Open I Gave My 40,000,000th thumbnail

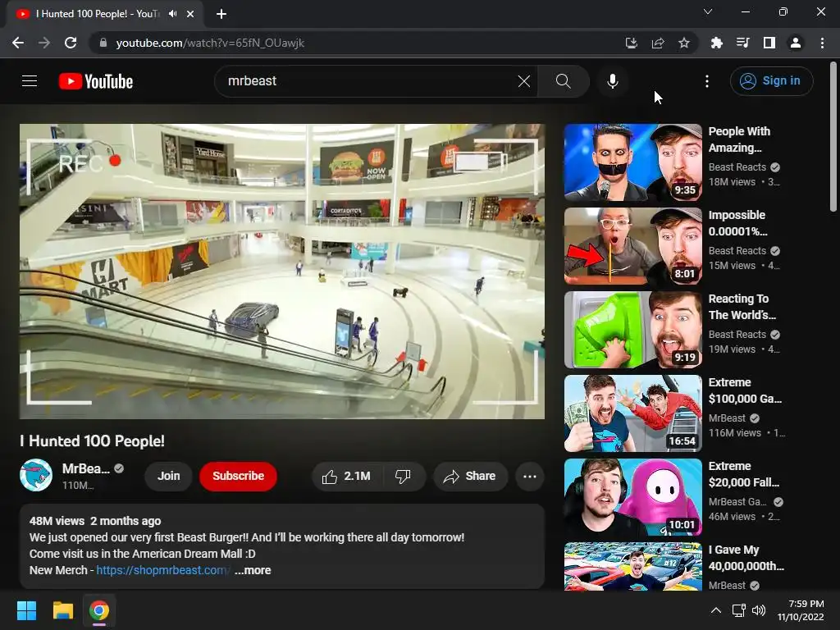(632, 566)
